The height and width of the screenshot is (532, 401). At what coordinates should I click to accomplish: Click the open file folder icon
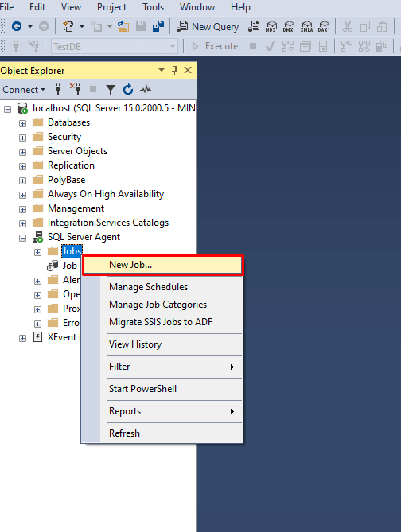pos(123,26)
